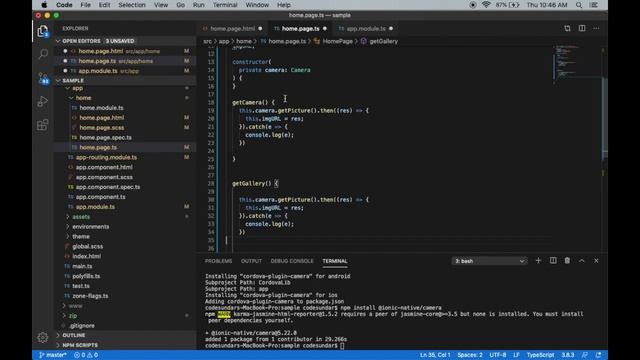The width and height of the screenshot is (640, 360).
Task: Open the Selection menu
Action: 132,5
